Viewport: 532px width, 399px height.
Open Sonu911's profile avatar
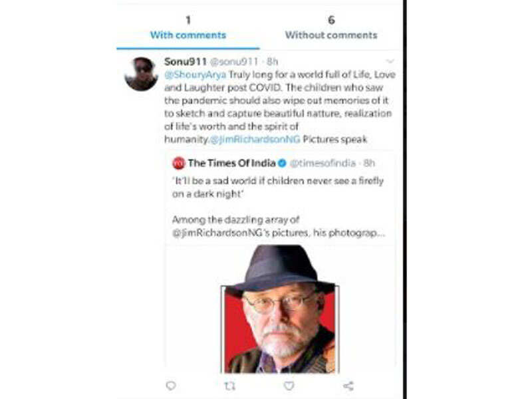(141, 73)
